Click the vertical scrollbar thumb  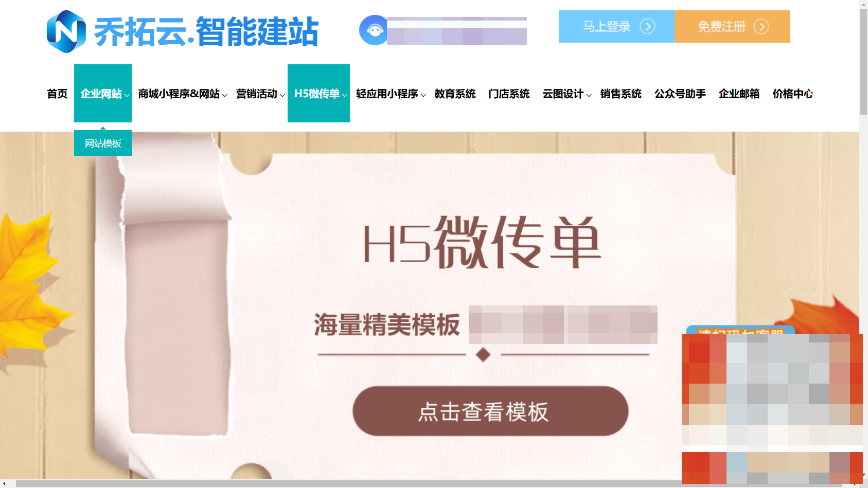coord(863,61)
